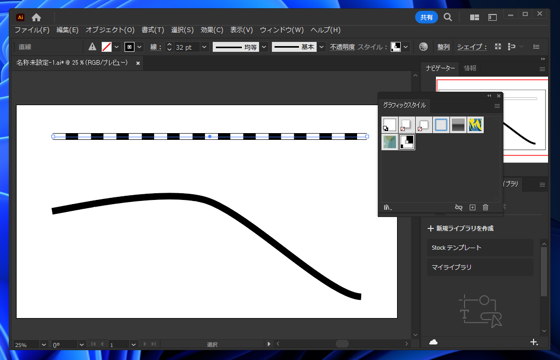
Task: Apply the yellow-blue pattern graphic style
Action: [475, 125]
